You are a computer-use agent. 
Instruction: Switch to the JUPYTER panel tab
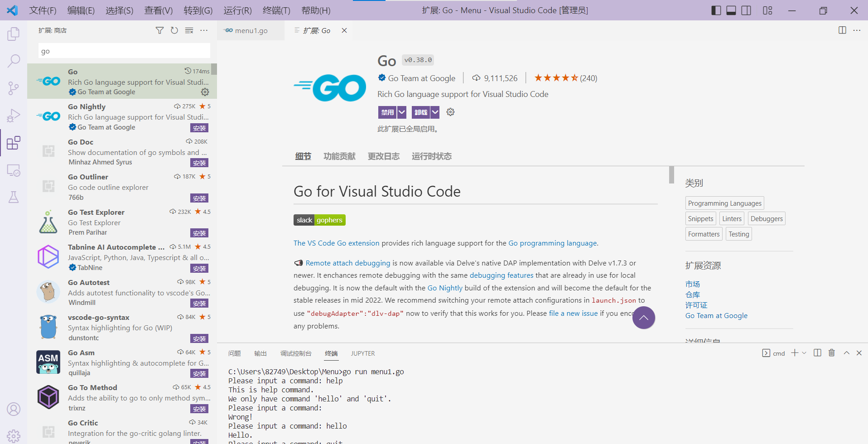(363, 353)
